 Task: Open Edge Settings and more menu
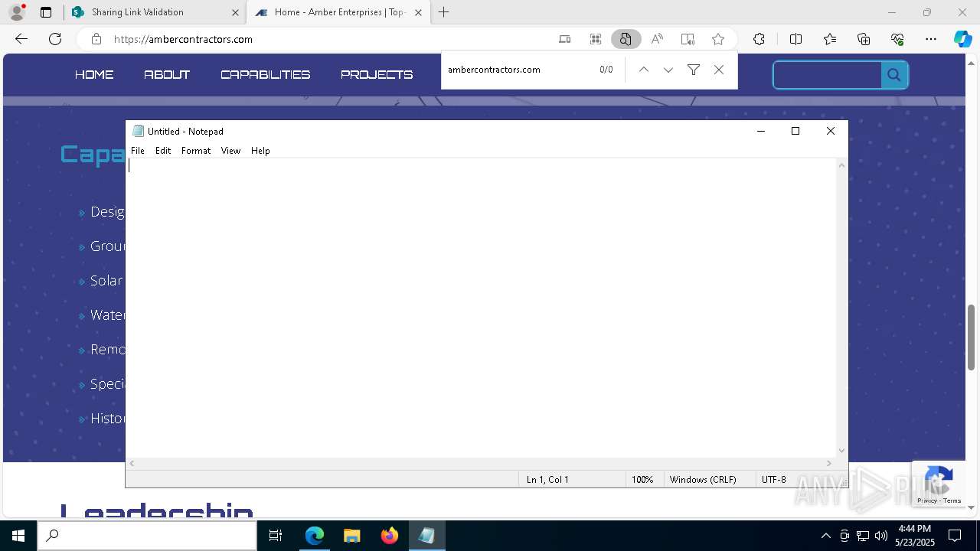click(x=931, y=39)
